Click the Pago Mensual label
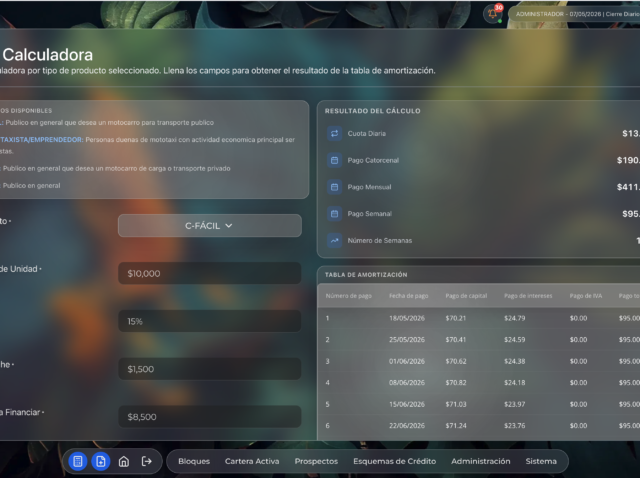This screenshot has height=478, width=640. coord(369,187)
